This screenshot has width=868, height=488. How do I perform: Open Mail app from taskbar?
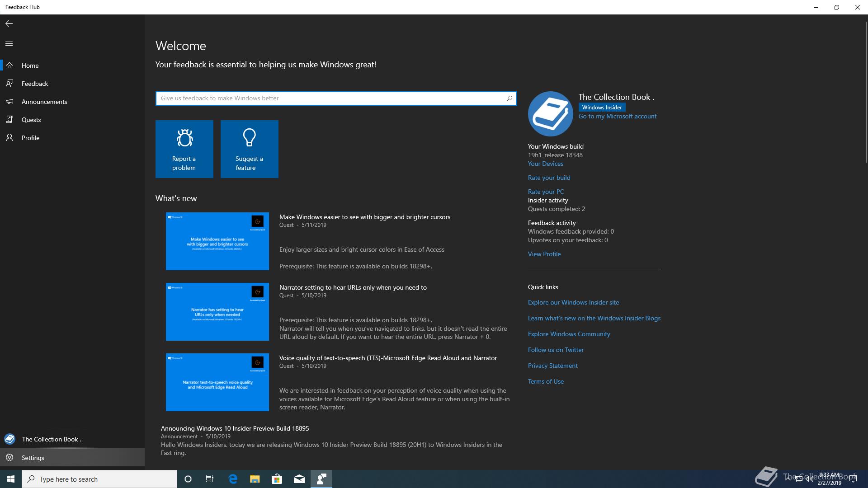point(299,479)
